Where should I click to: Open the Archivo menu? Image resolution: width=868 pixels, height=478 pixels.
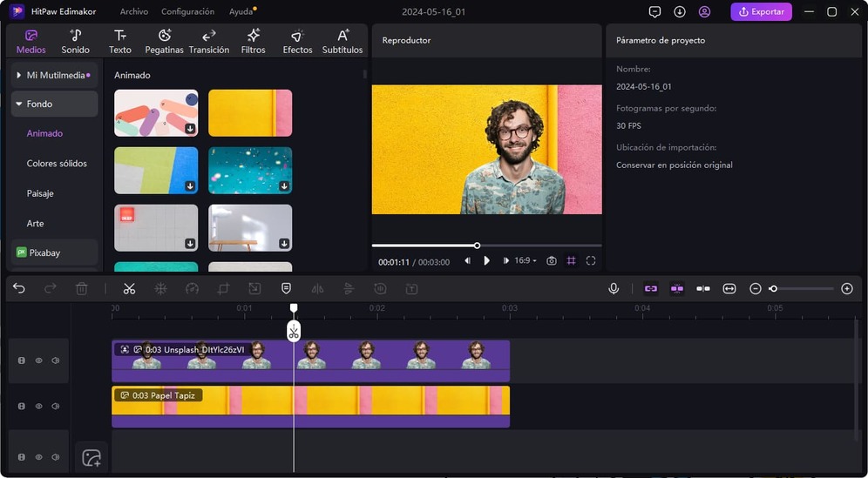pos(133,12)
